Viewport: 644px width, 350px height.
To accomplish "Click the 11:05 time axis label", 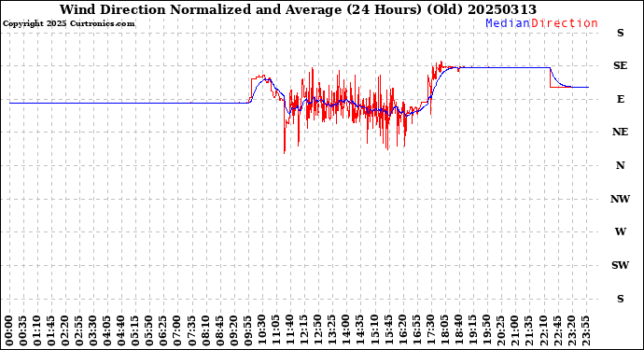I will tap(275, 330).
